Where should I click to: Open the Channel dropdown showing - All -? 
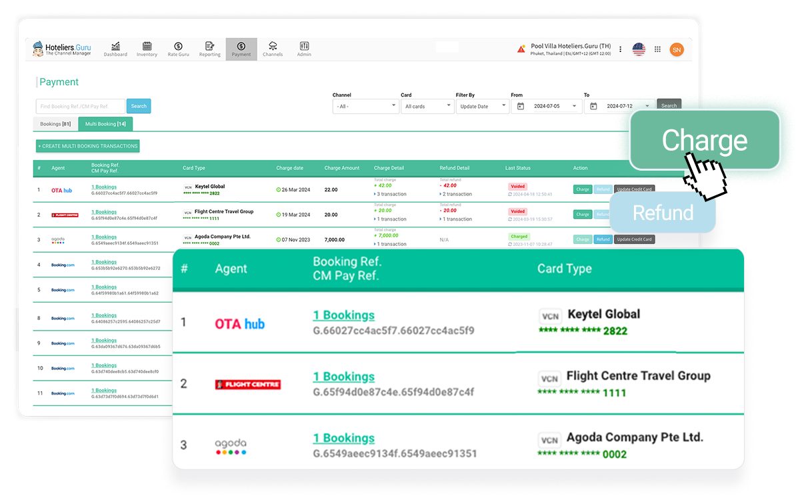click(x=365, y=106)
